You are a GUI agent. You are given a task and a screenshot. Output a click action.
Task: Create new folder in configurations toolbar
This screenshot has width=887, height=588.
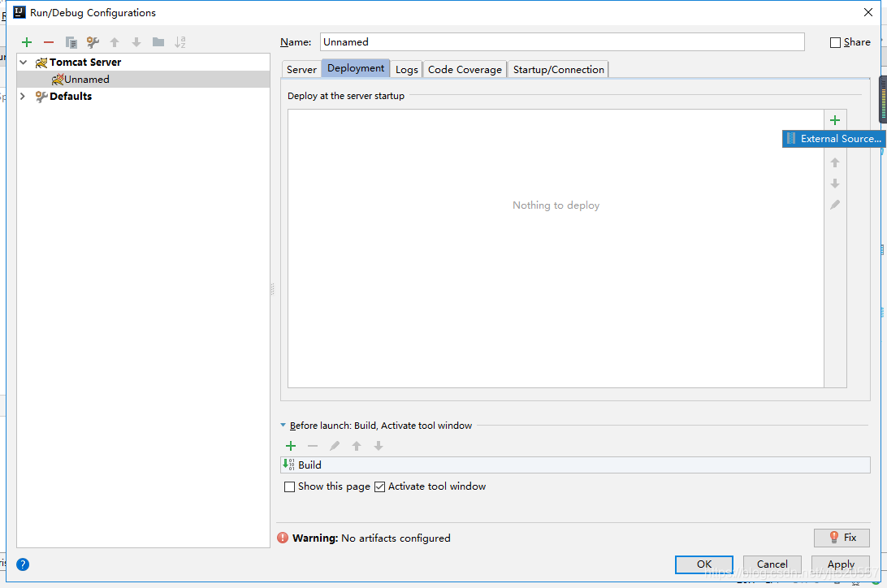158,42
